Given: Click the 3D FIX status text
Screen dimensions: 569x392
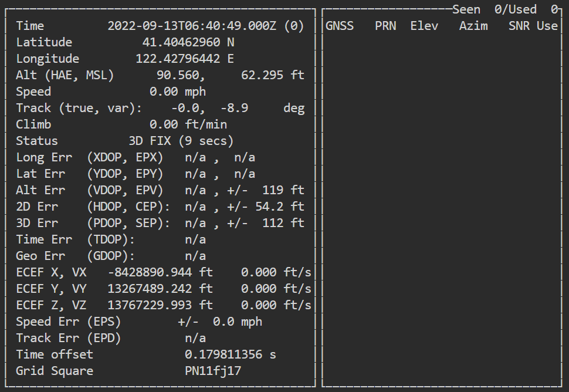Looking at the screenshot, I should coord(150,141).
